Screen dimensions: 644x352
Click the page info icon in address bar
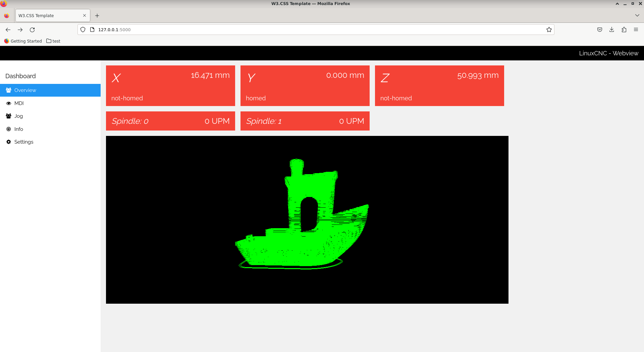(92, 30)
